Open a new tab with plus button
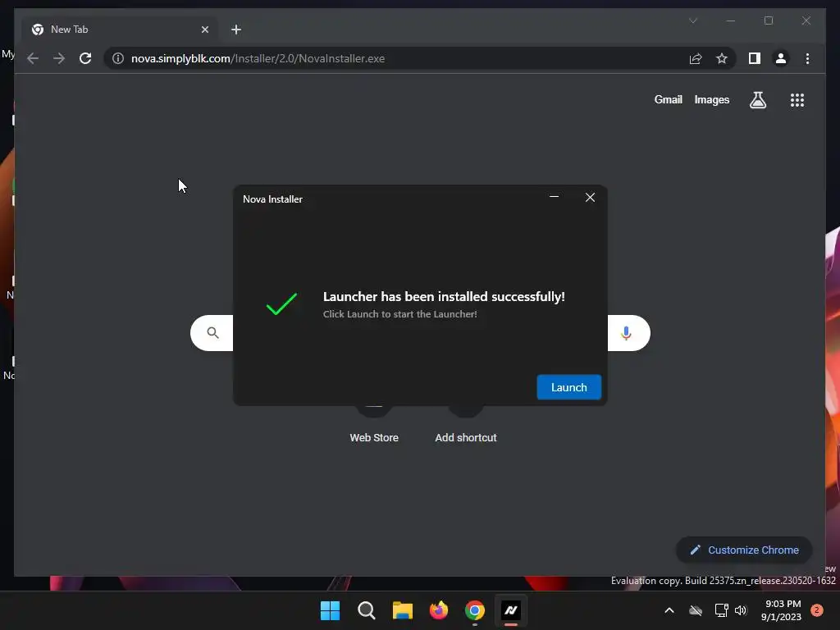 236,30
